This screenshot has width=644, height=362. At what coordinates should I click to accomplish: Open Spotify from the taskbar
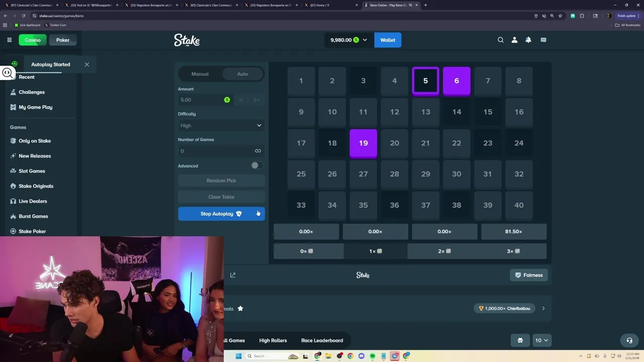point(372,356)
